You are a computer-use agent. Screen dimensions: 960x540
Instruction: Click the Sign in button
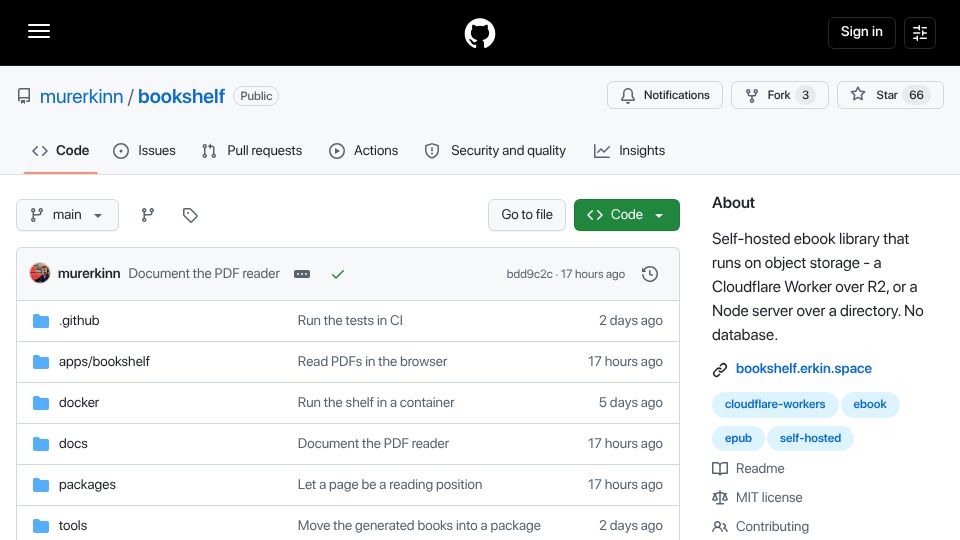[x=861, y=32]
